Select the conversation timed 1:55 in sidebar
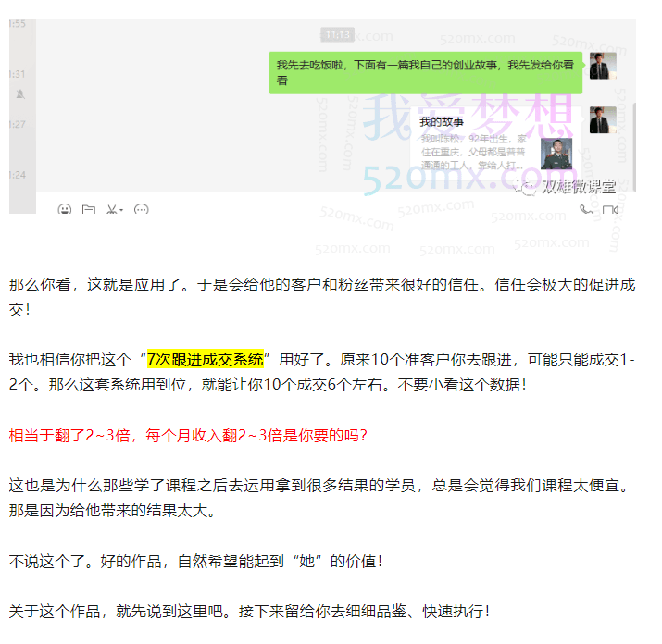This screenshot has width=662, height=644. 18,24
